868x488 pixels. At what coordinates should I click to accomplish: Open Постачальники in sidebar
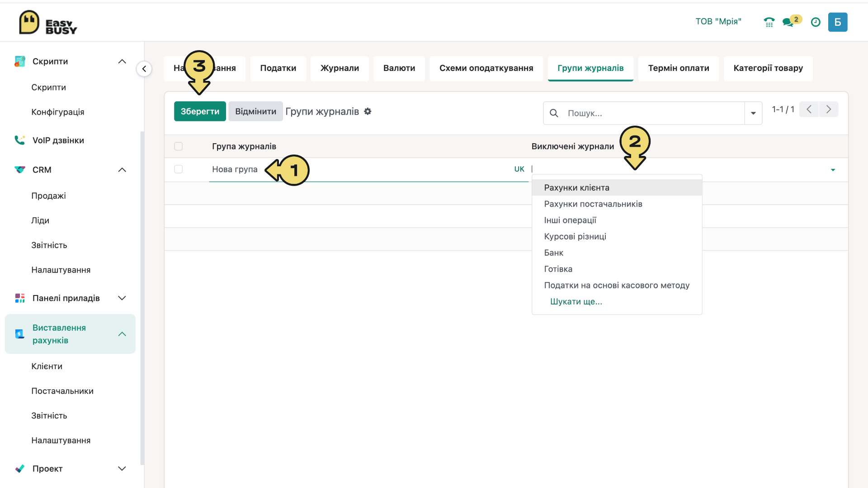coord(62,391)
